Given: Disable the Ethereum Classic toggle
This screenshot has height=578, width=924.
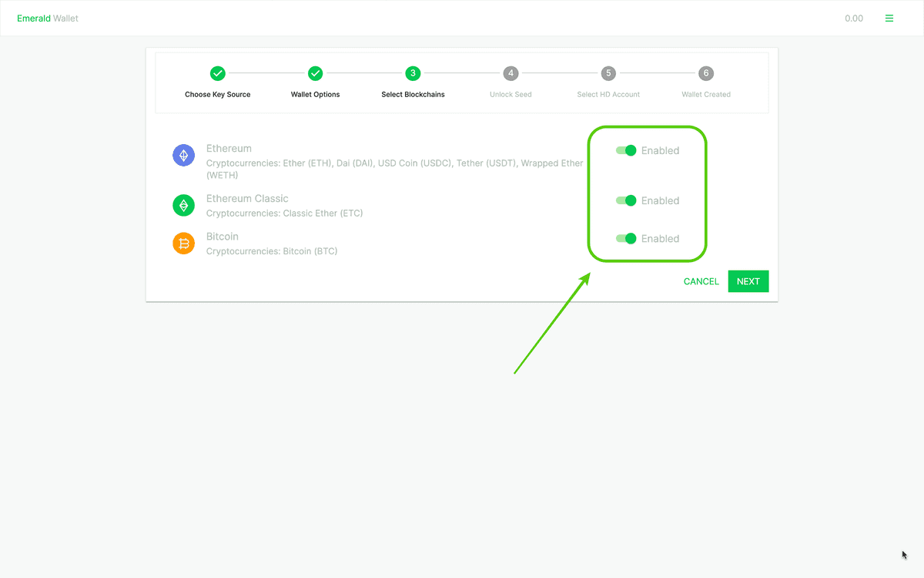Looking at the screenshot, I should tap(626, 200).
